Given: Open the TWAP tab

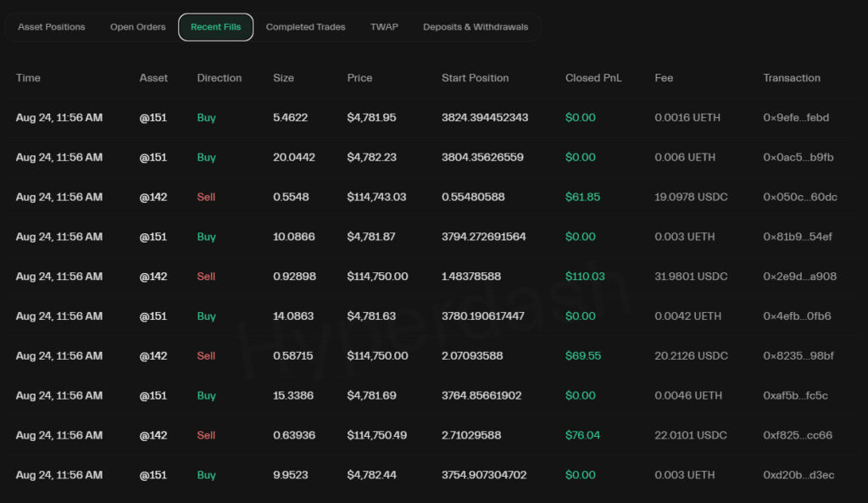Looking at the screenshot, I should pyautogui.click(x=384, y=26).
